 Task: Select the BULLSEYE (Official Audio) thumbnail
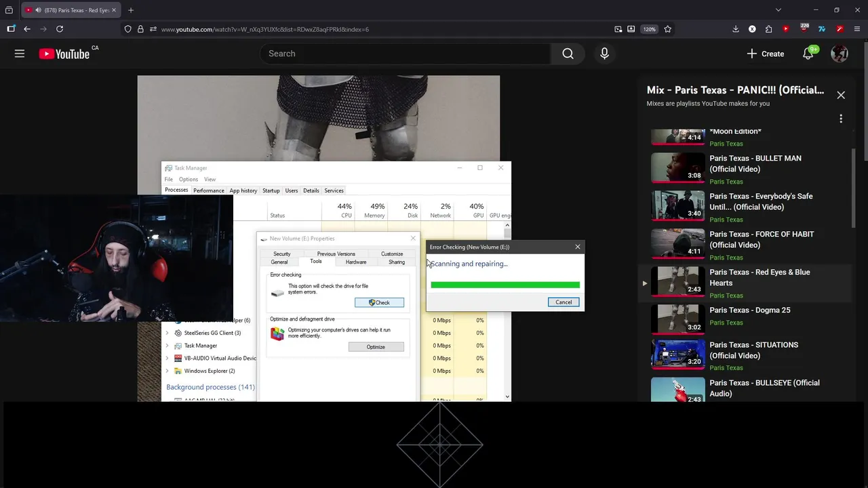[678, 390]
